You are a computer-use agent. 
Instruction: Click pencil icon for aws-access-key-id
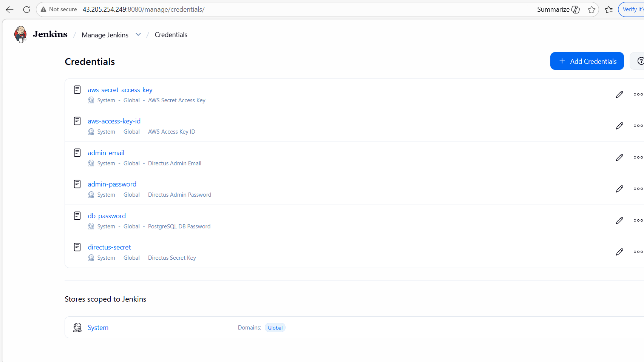point(619,126)
